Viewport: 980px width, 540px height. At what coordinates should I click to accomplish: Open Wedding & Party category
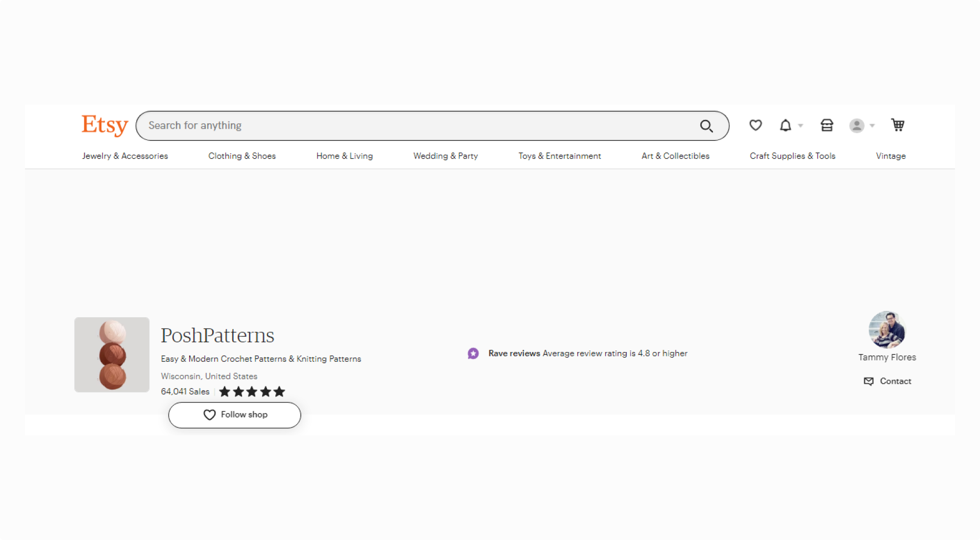pos(445,156)
